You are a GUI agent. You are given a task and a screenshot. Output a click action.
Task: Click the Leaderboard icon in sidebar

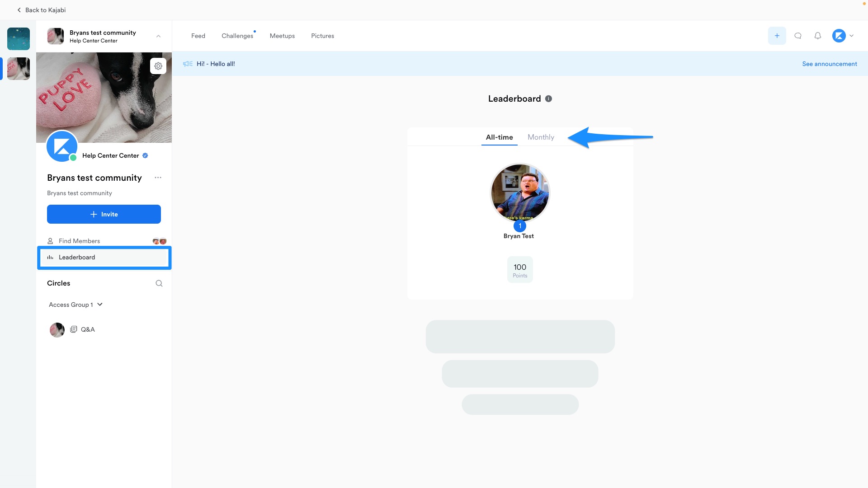(50, 257)
